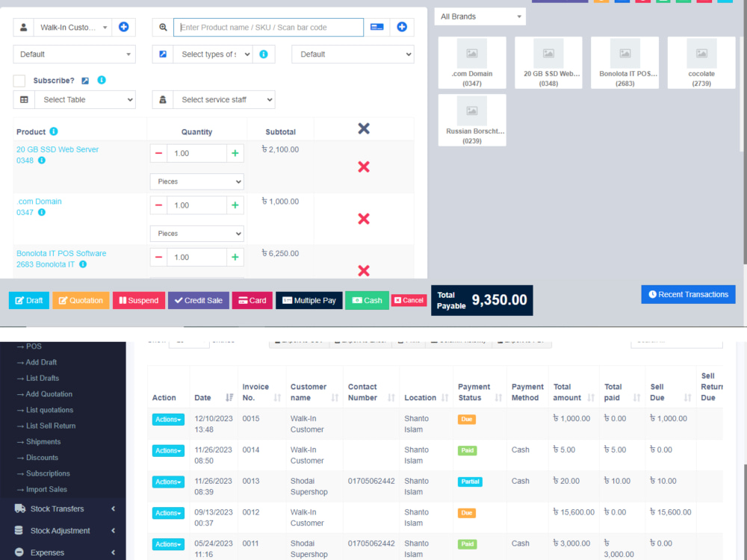The height and width of the screenshot is (560, 747).
Task: Expand Expenses sidebar menu
Action: (63, 553)
